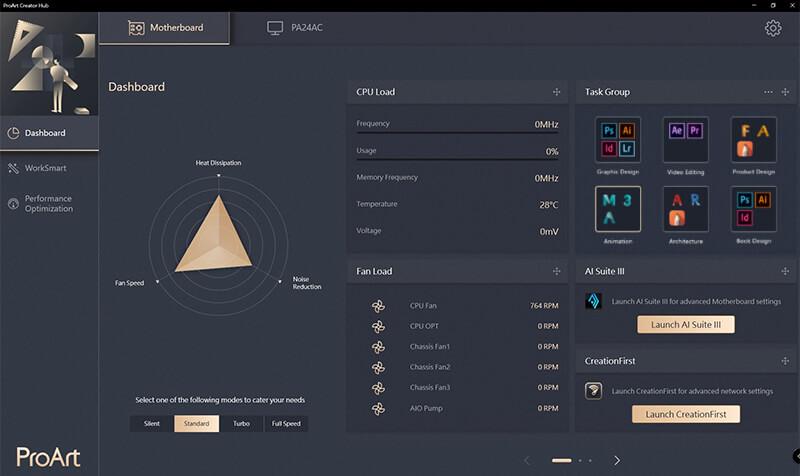This screenshot has width=800, height=476.
Task: Go to next dashboard page arrow
Action: [617, 460]
